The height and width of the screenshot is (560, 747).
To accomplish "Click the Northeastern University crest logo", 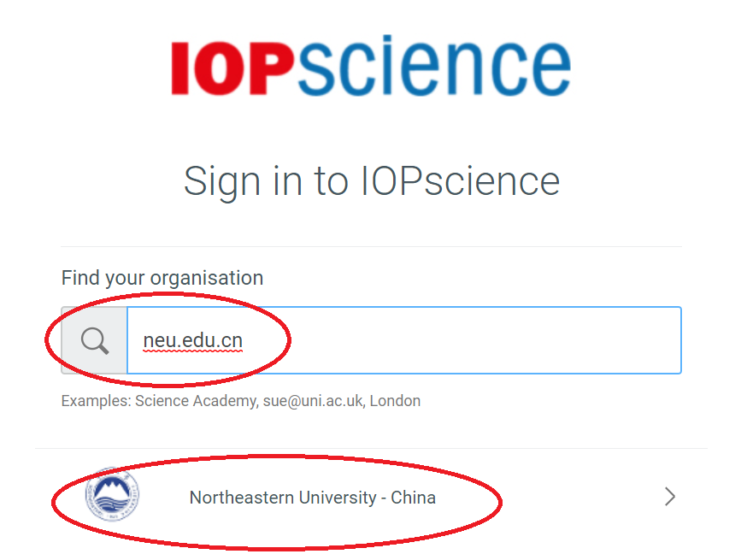I will point(113,496).
